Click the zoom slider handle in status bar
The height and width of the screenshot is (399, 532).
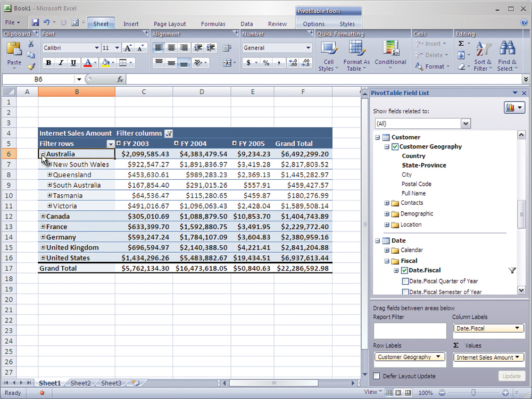pyautogui.click(x=473, y=393)
